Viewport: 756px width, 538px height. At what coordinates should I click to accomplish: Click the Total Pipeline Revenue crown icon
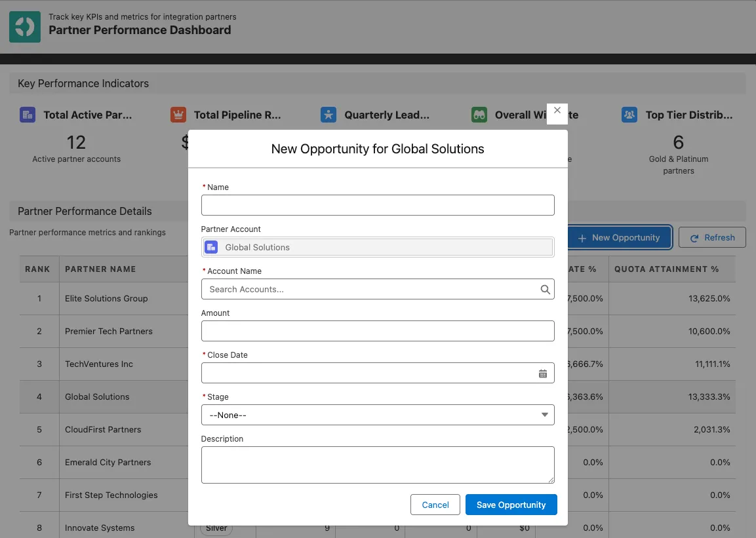pyautogui.click(x=178, y=115)
